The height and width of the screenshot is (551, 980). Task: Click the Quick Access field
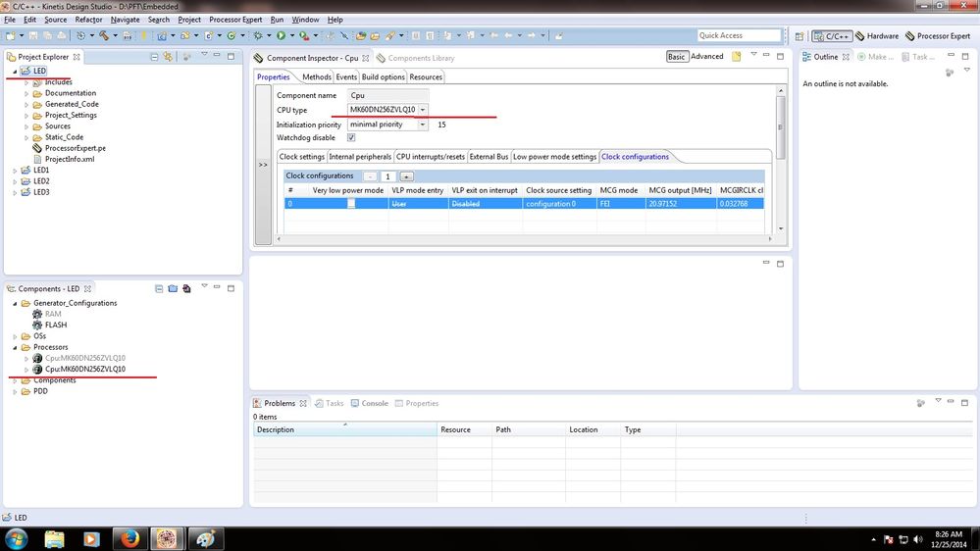739,35
